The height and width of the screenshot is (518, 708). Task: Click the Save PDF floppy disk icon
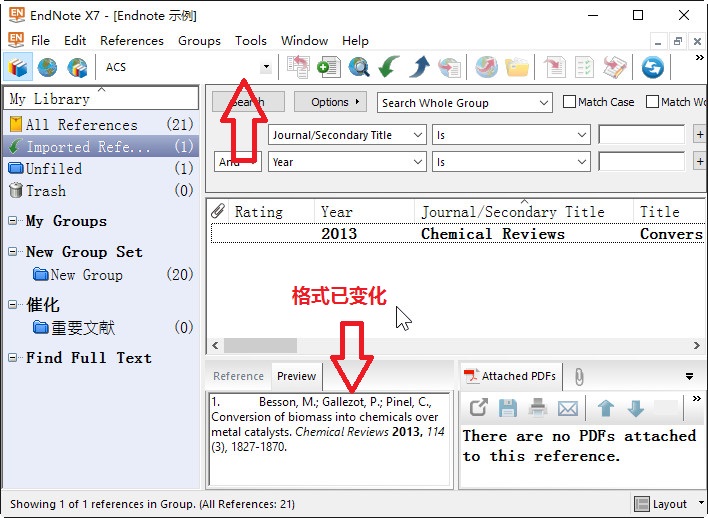point(508,408)
